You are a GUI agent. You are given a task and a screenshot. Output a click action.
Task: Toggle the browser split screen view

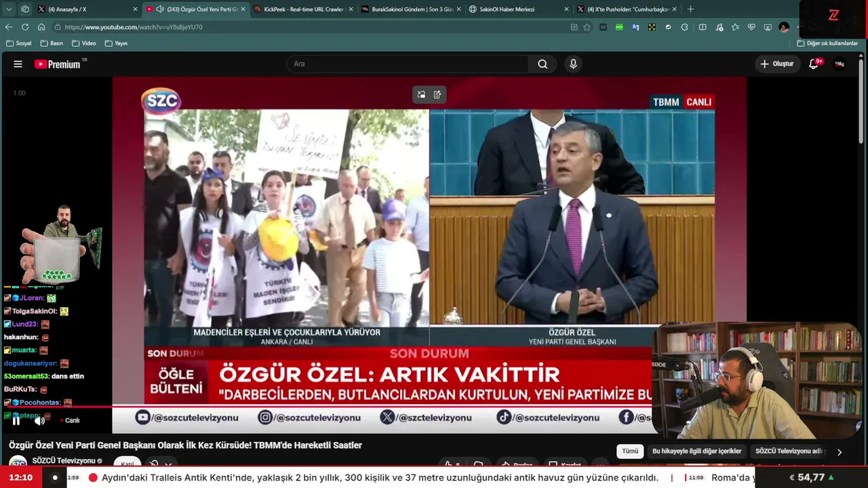[x=703, y=27]
